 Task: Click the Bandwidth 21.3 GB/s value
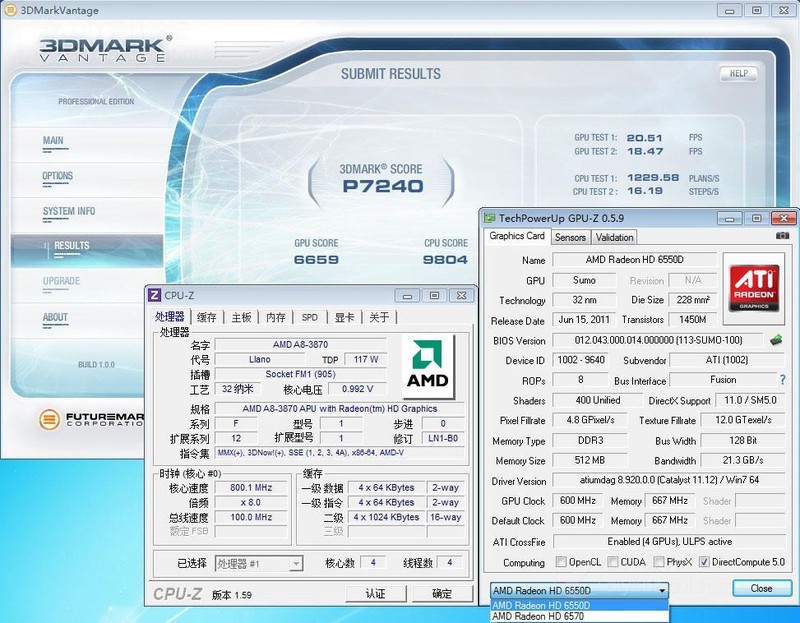(x=743, y=460)
